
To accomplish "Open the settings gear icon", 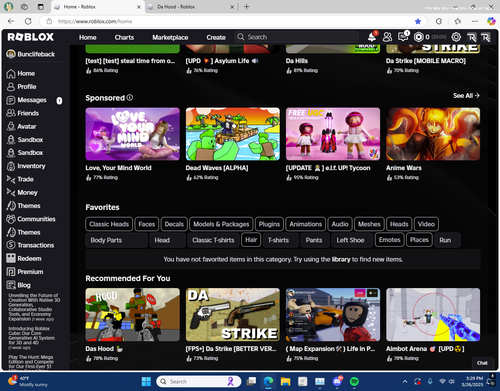I will click(456, 37).
